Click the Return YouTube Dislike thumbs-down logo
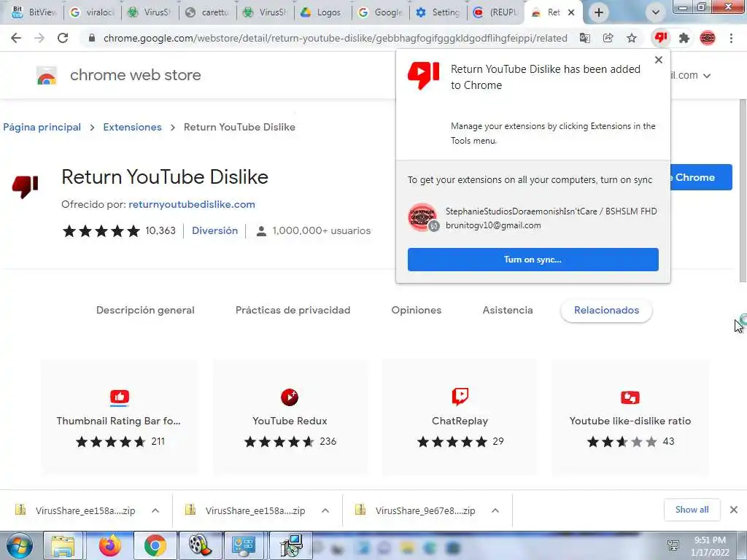The image size is (747, 560). [x=26, y=186]
